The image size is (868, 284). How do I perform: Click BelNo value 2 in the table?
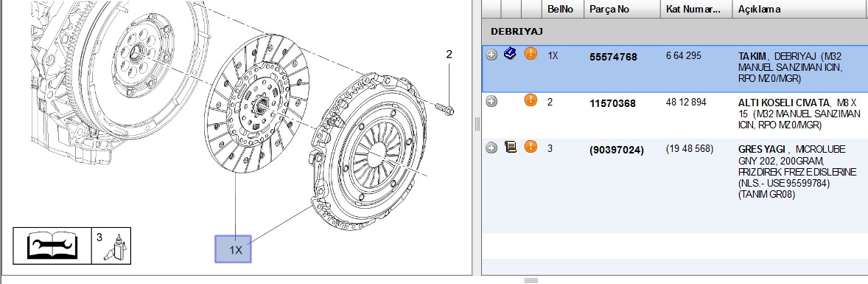pyautogui.click(x=550, y=103)
